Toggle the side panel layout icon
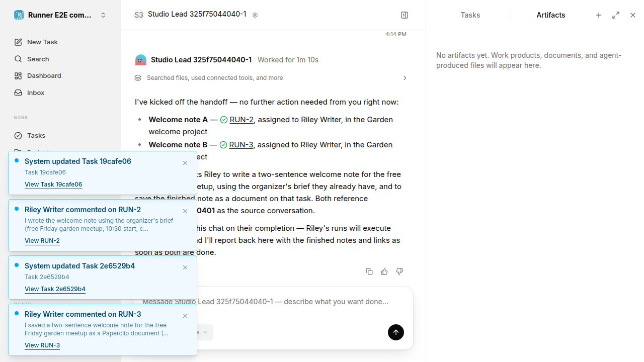This screenshot has width=644, height=362. pos(405,15)
